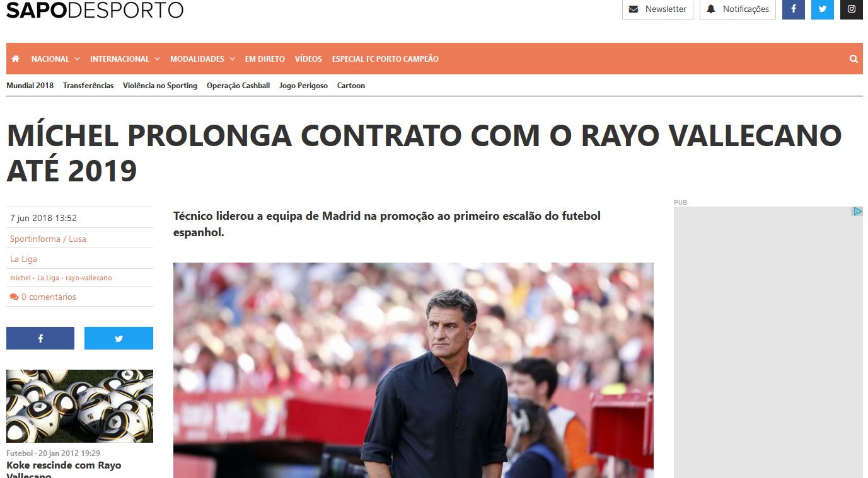The width and height of the screenshot is (868, 478).
Task: Expand the Modalidades dropdown menu
Action: (202, 59)
